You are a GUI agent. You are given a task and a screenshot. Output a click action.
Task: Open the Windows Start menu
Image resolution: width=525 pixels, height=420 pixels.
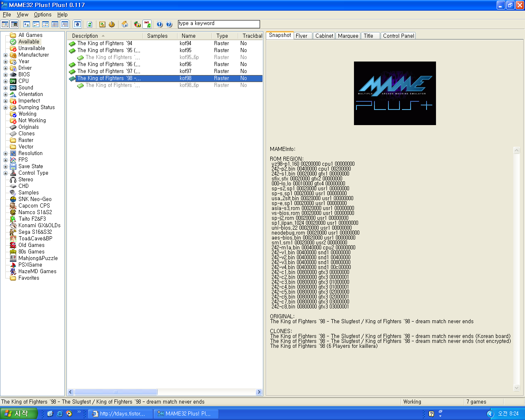click(x=19, y=414)
